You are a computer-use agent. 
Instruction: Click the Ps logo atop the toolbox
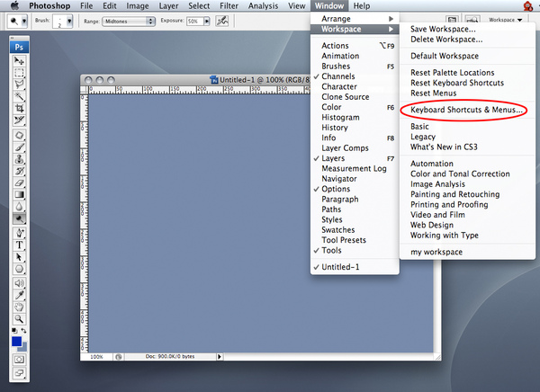19,47
